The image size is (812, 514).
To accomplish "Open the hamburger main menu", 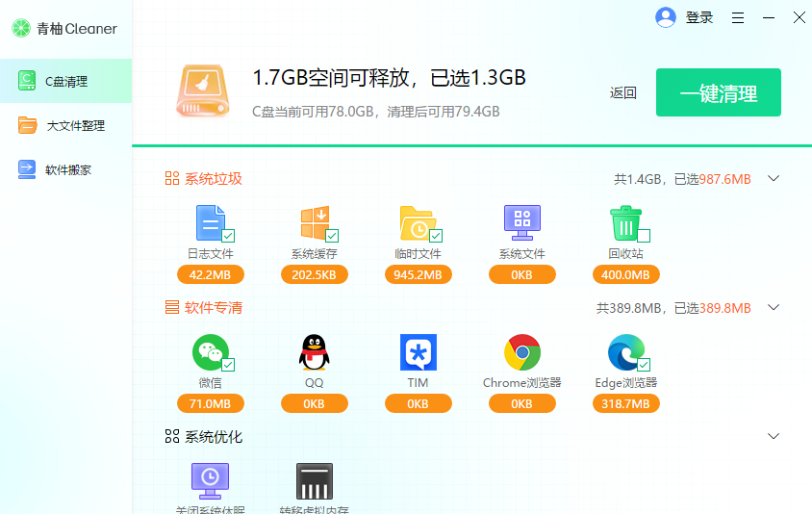I will click(x=738, y=17).
